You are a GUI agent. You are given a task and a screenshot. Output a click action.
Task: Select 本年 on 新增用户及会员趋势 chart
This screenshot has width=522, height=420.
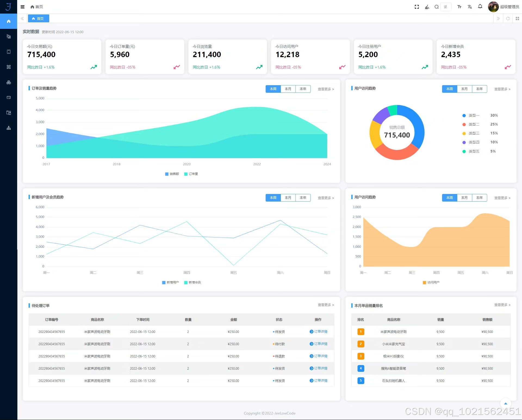click(303, 198)
